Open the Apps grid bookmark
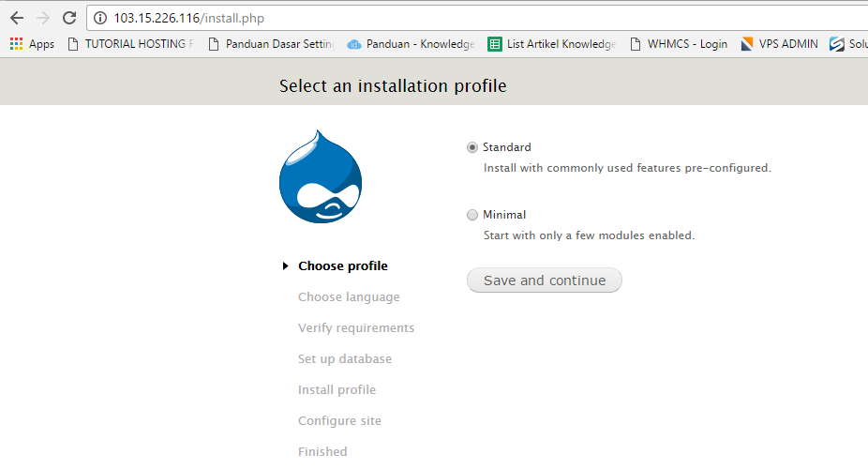This screenshot has width=868, height=470. (32, 44)
